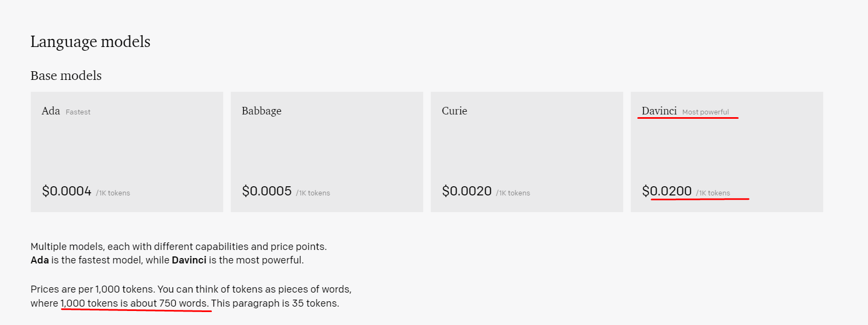Select the Davinci model name in its card

pyautogui.click(x=659, y=111)
